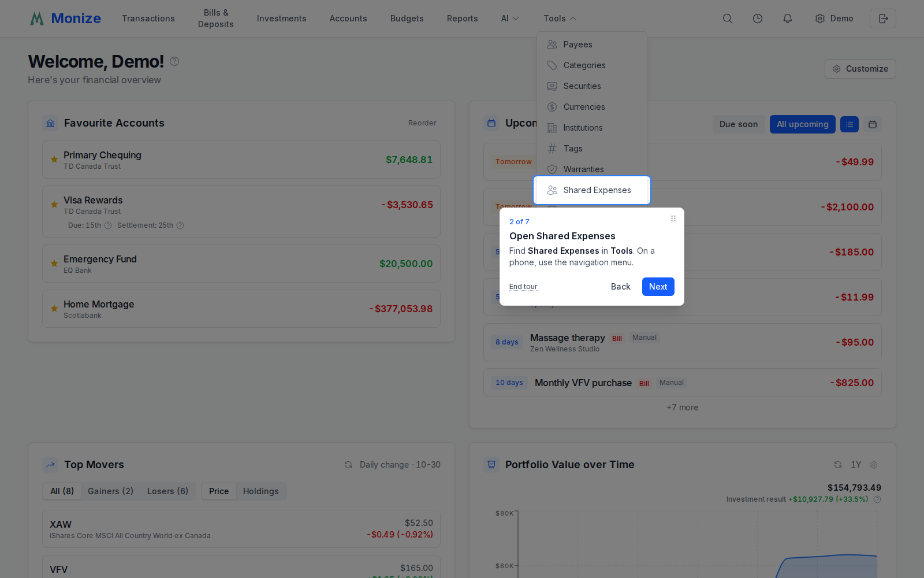The width and height of the screenshot is (924, 578).
Task: Expand the +7 more bills
Action: [x=683, y=407]
